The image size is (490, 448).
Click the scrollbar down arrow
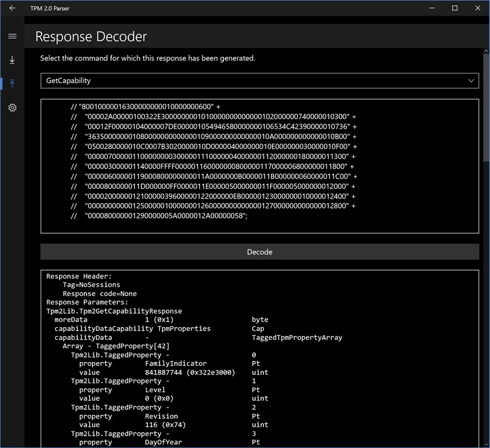point(487,444)
